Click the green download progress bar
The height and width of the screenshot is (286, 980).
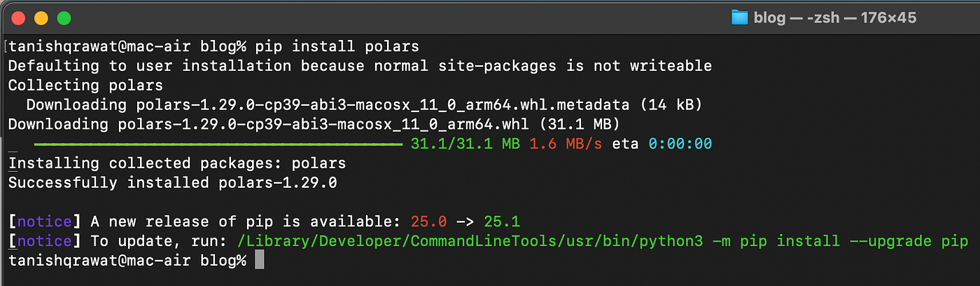(219, 144)
